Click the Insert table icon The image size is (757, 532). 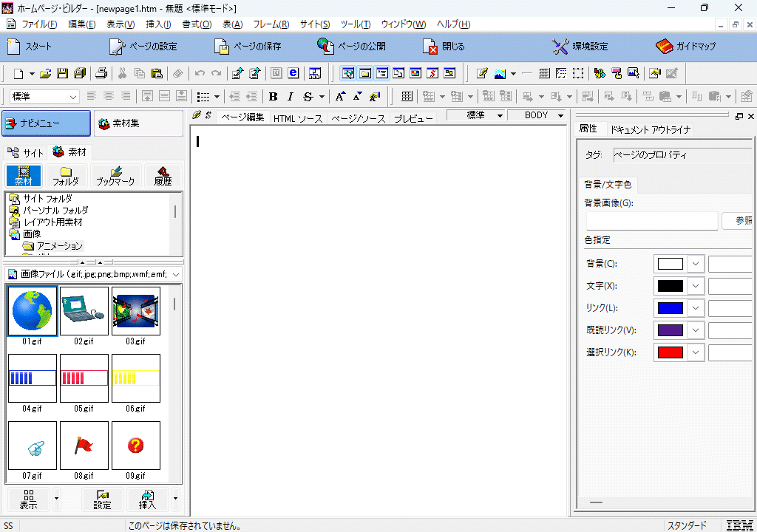(x=544, y=73)
